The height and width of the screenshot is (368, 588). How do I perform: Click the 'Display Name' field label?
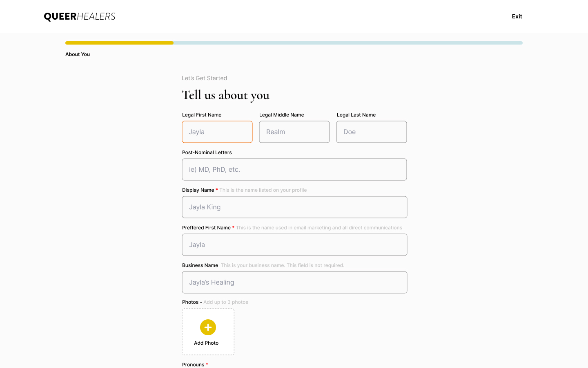(x=198, y=190)
